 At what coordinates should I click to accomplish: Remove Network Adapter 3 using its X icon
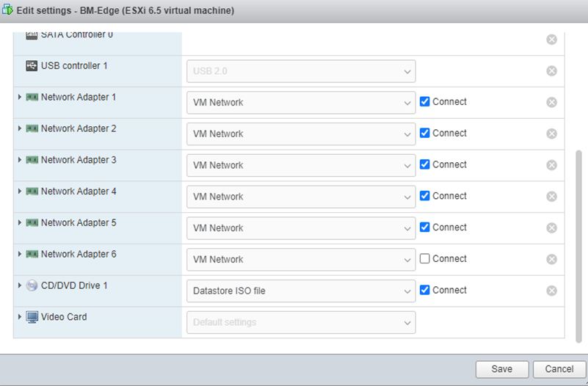pyautogui.click(x=552, y=165)
